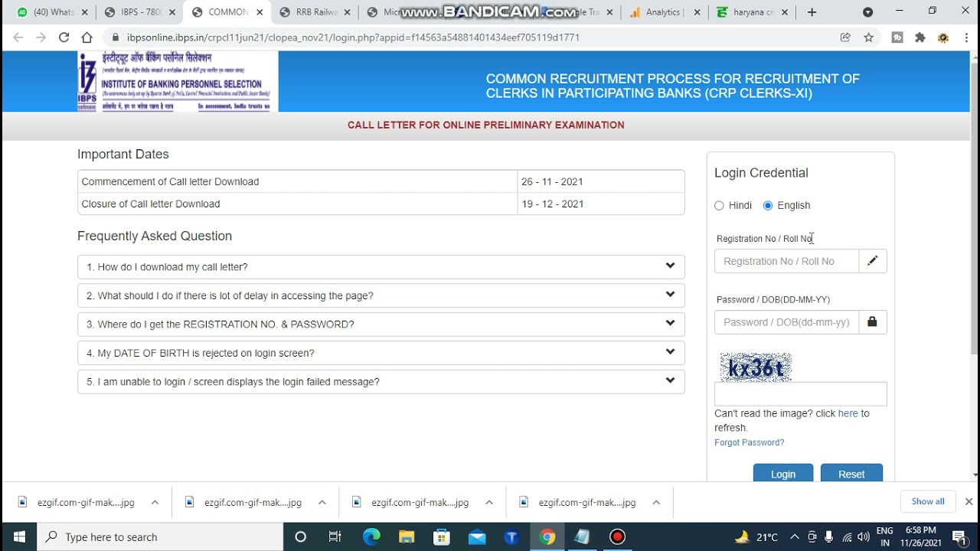Image resolution: width=980 pixels, height=551 pixels.
Task: Open options arrow for fourth downloaded jpg
Action: 656,503
